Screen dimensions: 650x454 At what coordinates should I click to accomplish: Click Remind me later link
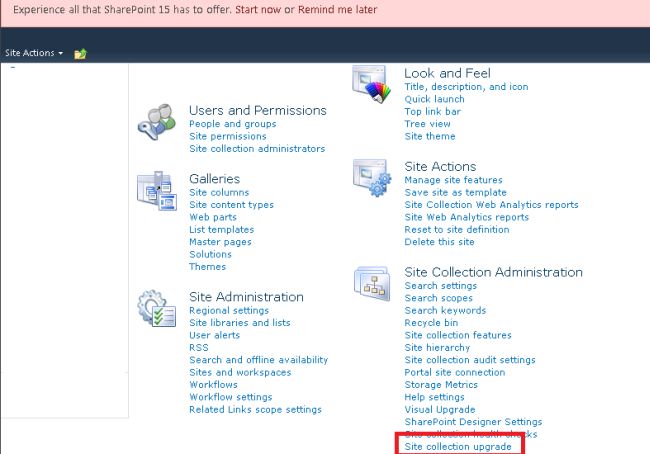tap(337, 10)
